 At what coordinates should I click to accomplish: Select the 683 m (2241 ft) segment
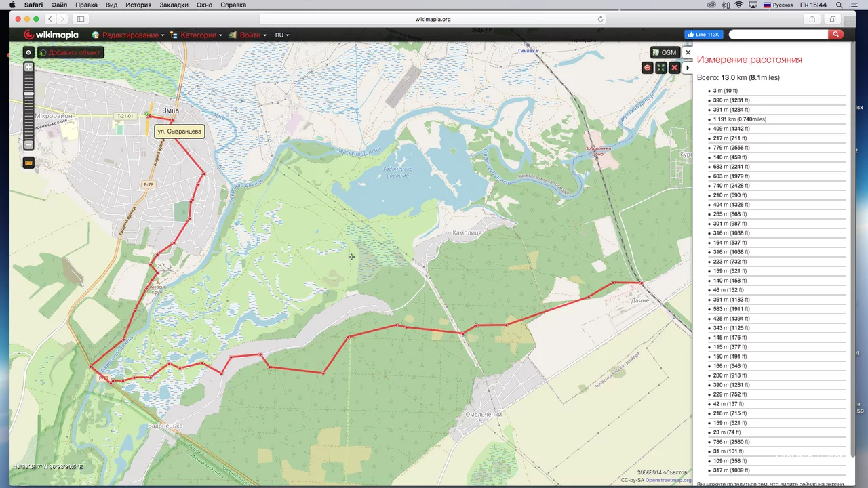click(x=731, y=167)
